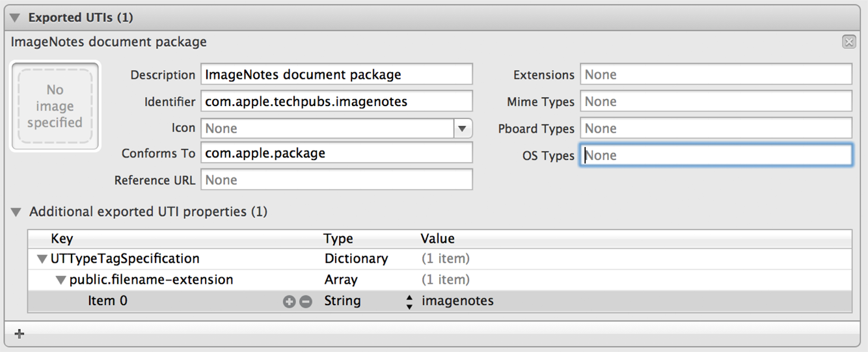The image size is (868, 352).
Task: Open the Icon dropdown menu
Action: tap(462, 129)
